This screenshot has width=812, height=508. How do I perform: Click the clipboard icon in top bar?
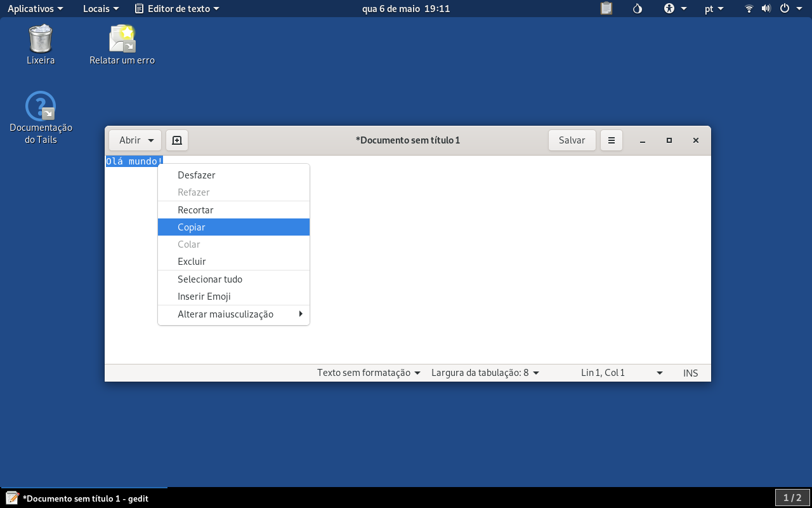tap(606, 9)
